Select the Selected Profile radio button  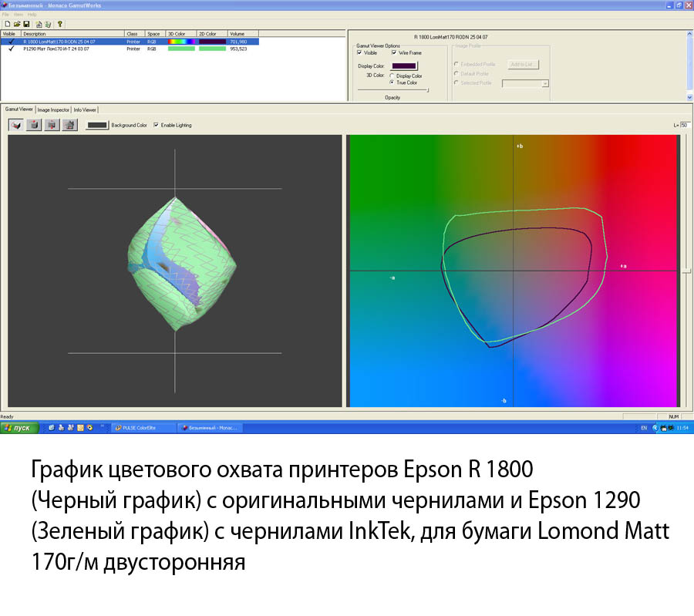click(x=456, y=82)
